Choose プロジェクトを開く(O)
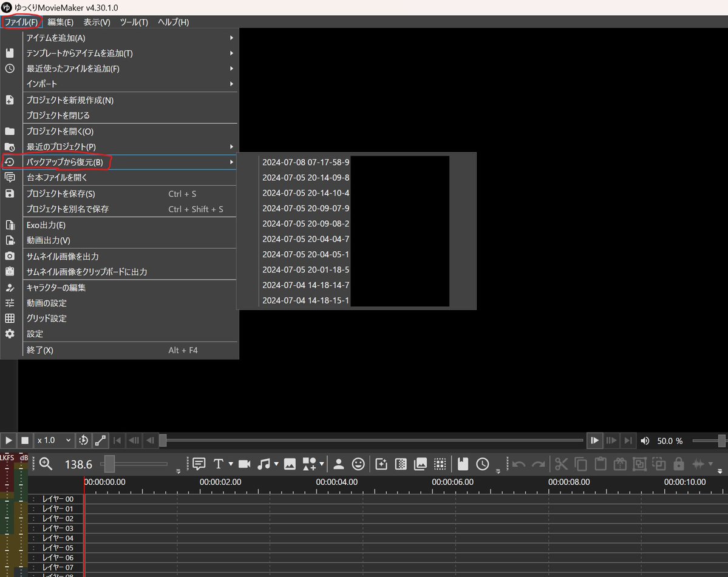The image size is (728, 577). (130, 131)
